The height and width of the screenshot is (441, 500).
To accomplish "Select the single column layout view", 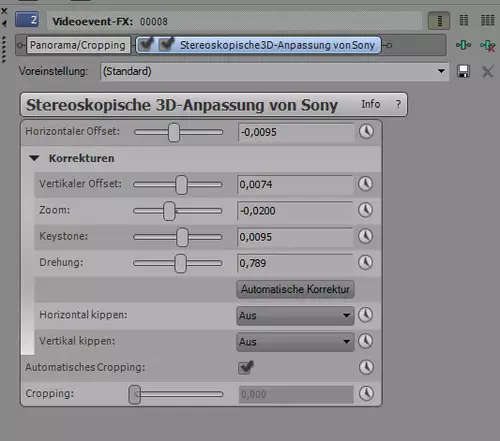I will pyautogui.click(x=439, y=21).
